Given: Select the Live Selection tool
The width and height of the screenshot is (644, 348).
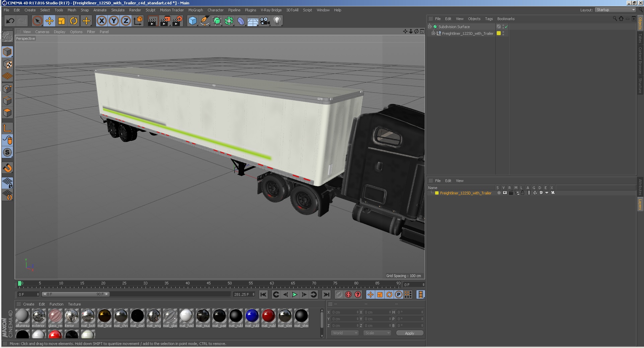Looking at the screenshot, I should point(37,21).
